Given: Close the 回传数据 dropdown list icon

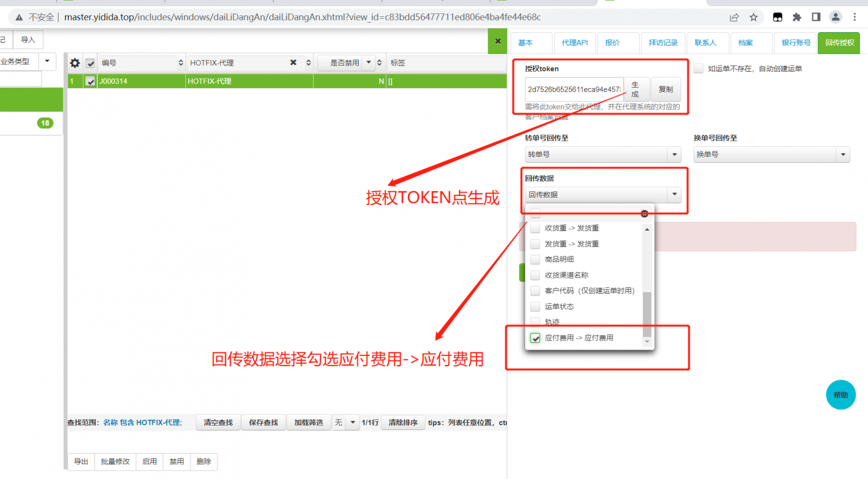Looking at the screenshot, I should (x=644, y=214).
